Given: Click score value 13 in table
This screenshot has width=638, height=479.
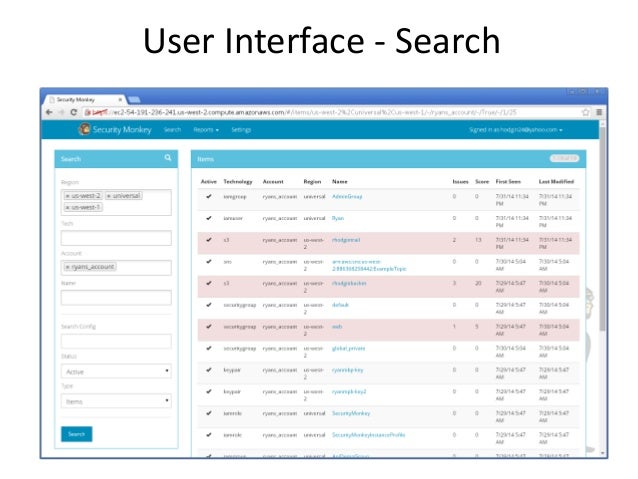Looking at the screenshot, I should (x=478, y=240).
